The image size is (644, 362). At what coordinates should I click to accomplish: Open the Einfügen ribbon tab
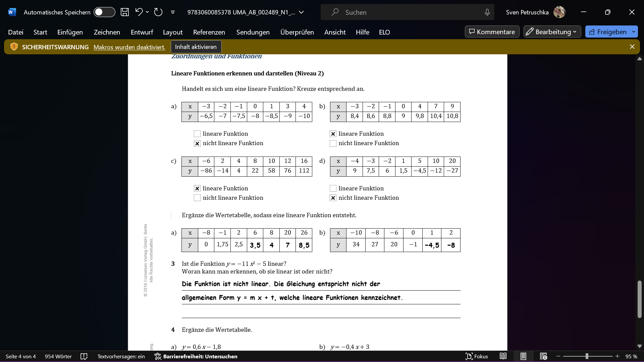click(x=70, y=32)
